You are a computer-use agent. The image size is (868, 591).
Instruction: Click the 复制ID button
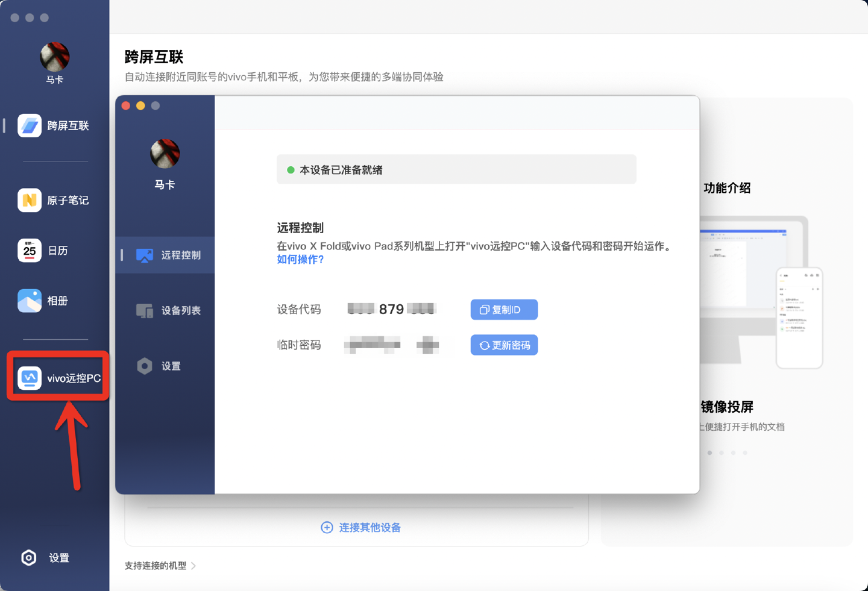(x=504, y=310)
